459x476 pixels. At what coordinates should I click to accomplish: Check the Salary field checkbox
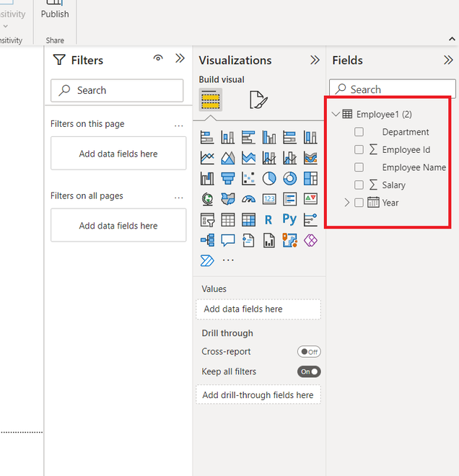point(359,185)
